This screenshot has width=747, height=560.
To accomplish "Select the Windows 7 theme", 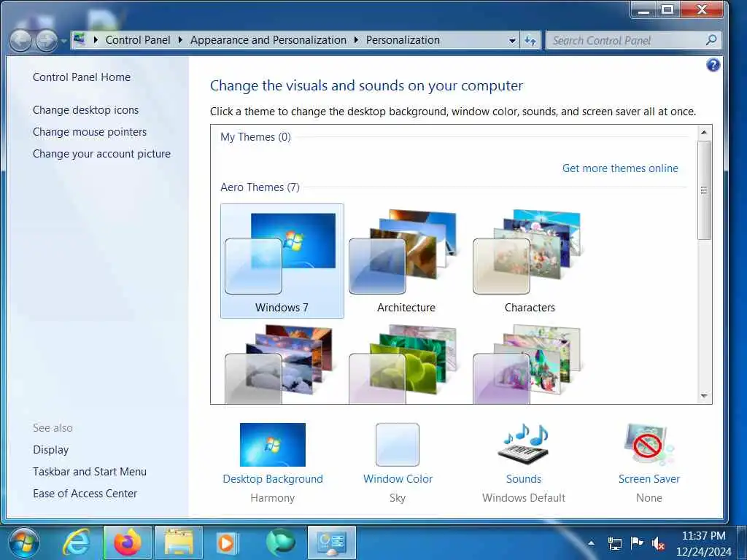I will [282, 260].
